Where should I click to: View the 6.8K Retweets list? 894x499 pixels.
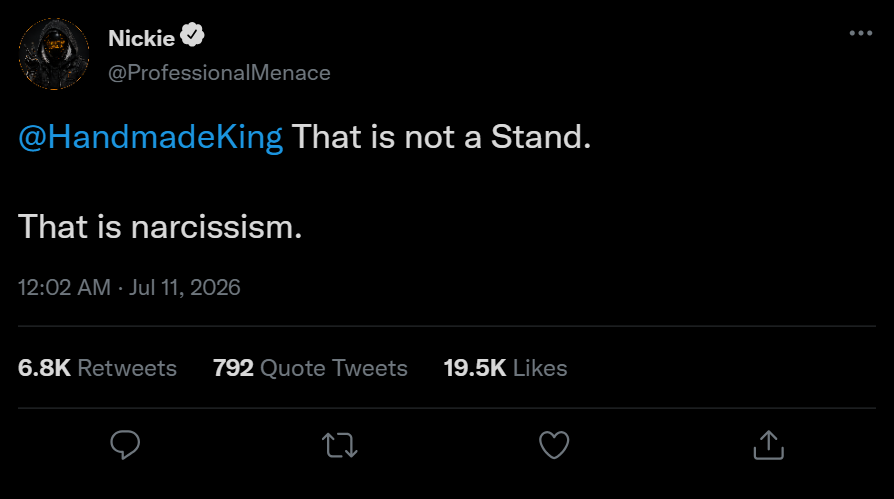tap(97, 368)
